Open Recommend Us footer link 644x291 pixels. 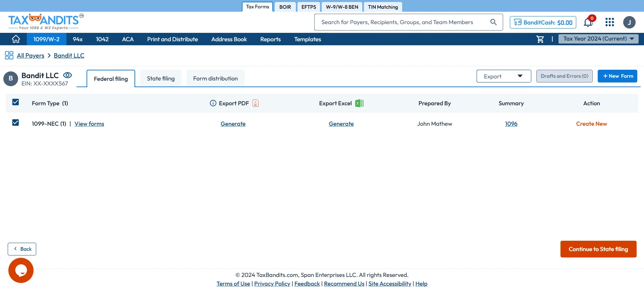344,284
